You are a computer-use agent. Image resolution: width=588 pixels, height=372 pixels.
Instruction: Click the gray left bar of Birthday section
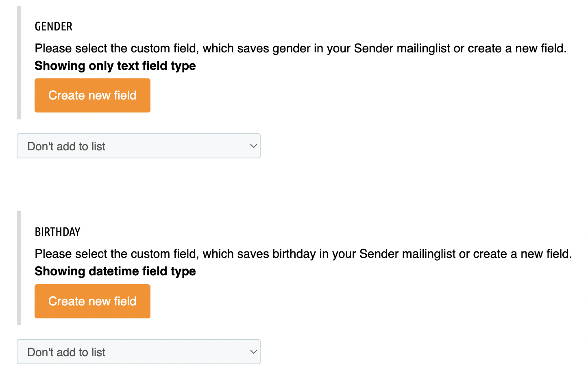click(x=19, y=268)
